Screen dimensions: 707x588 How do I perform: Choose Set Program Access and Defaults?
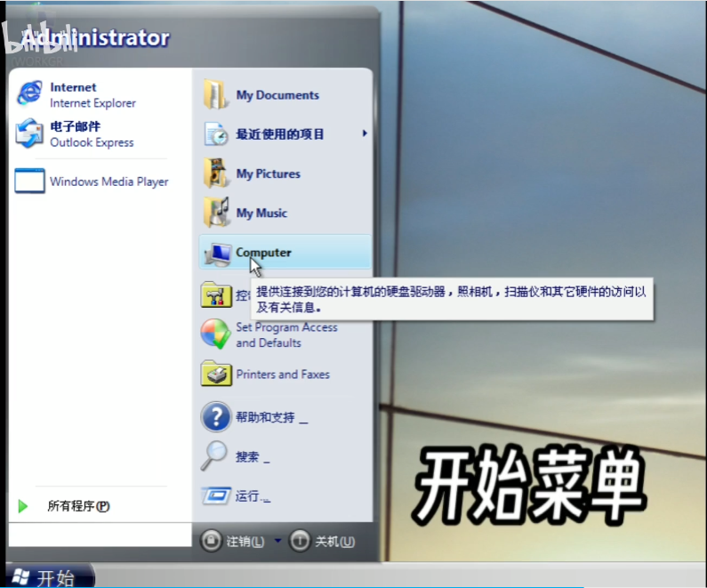(285, 334)
